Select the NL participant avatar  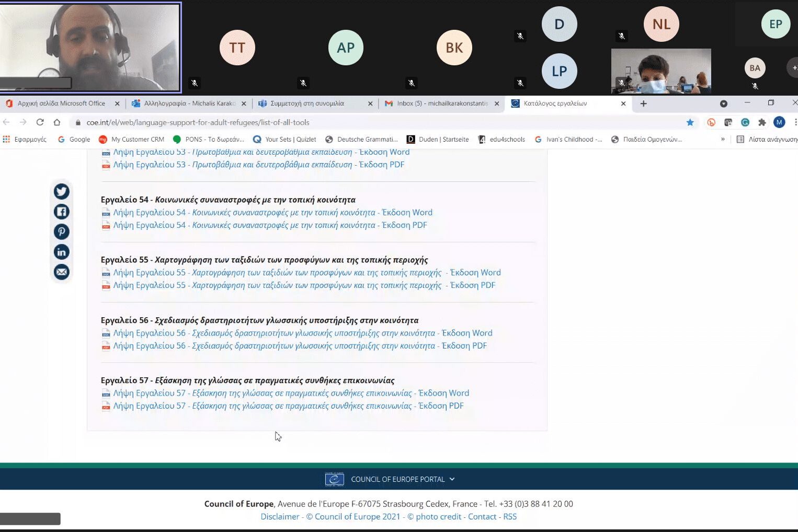[x=661, y=24]
